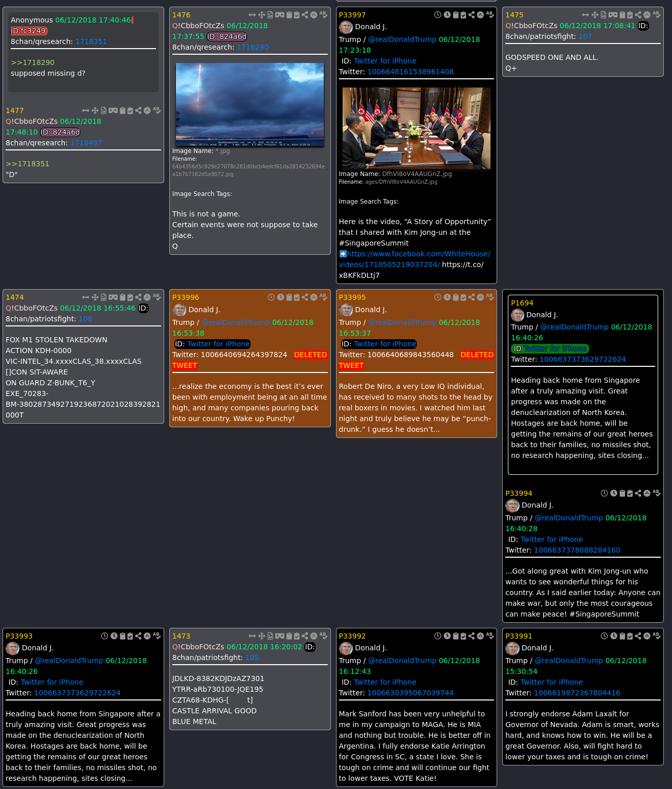This screenshot has width=672, height=789.
Task: Click the 'FOX M1 STOLEN TAKEDOWN' line
Action: click(56, 340)
